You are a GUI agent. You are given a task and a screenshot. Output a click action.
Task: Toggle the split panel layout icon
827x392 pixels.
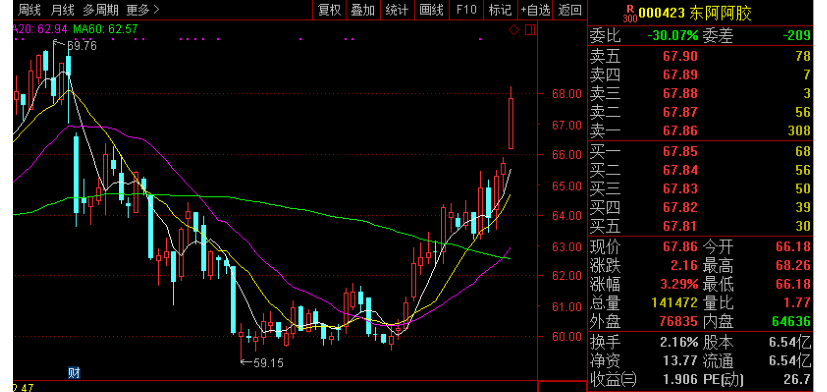coord(530,30)
